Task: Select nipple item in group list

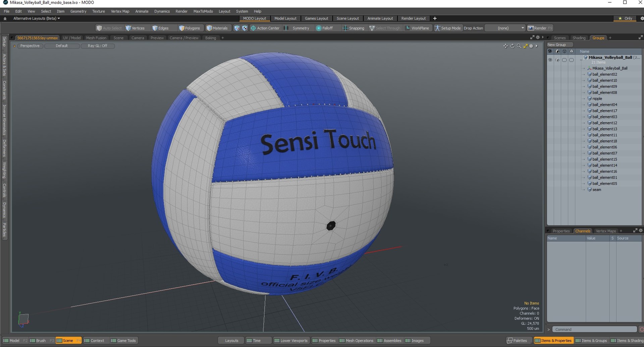Action: [597, 98]
